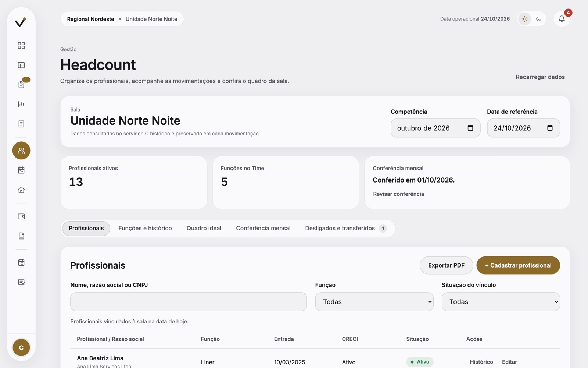Viewport: 588px width, 368px height.
Task: Open the notifications bell with 4 badge
Action: click(x=562, y=19)
